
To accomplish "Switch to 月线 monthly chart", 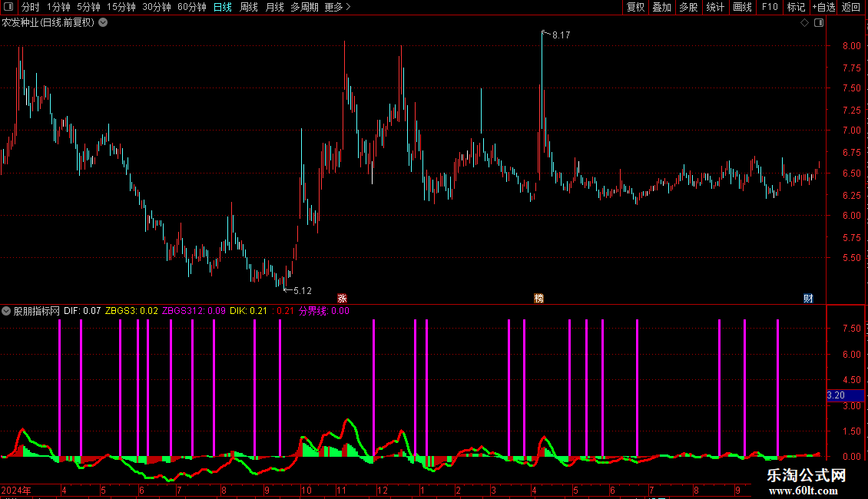I will [x=274, y=7].
